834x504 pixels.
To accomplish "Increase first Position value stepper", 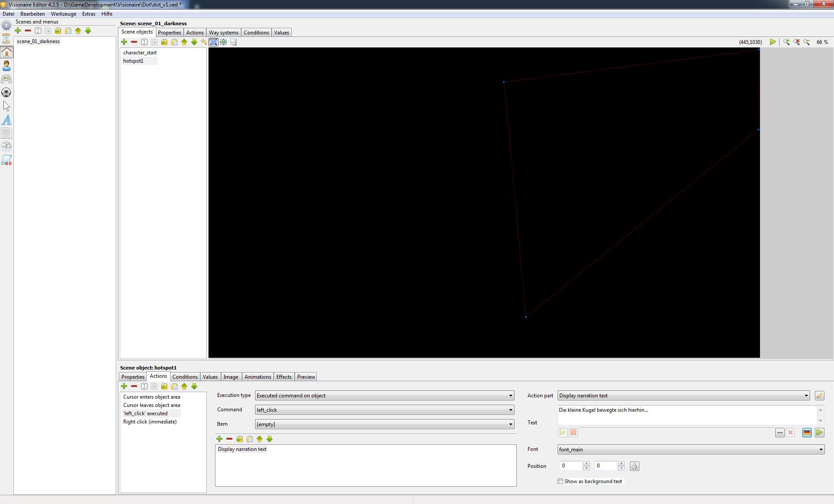I will pyautogui.click(x=586, y=464).
